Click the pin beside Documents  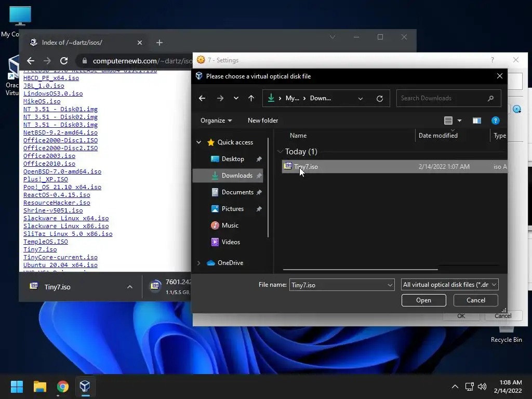point(259,192)
